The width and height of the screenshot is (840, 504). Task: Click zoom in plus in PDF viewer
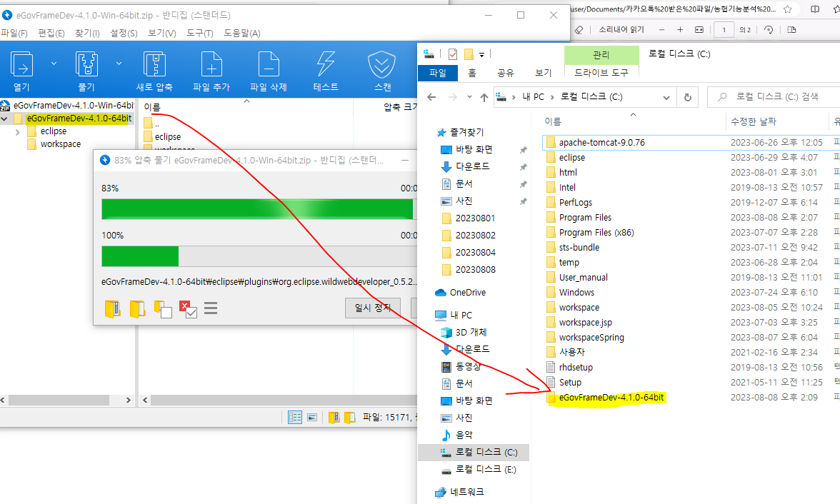[680, 30]
